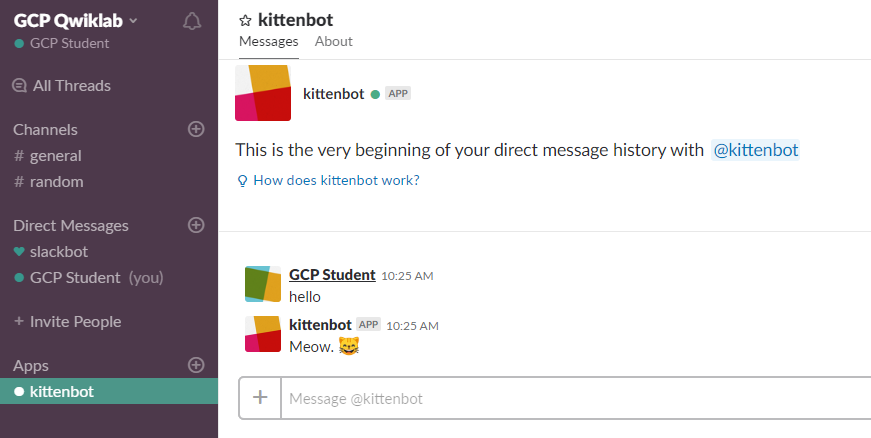Screen dimensions: 871x438
Task: Open slackbot direct message
Action: tap(51, 251)
